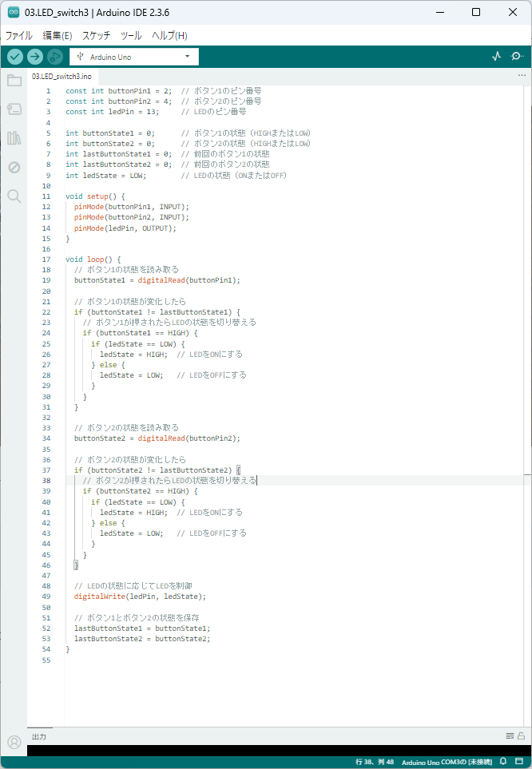Screen dimensions: 532x769
Task: Click comment 'ボタン2の状態を読み取る'
Action: point(126,428)
